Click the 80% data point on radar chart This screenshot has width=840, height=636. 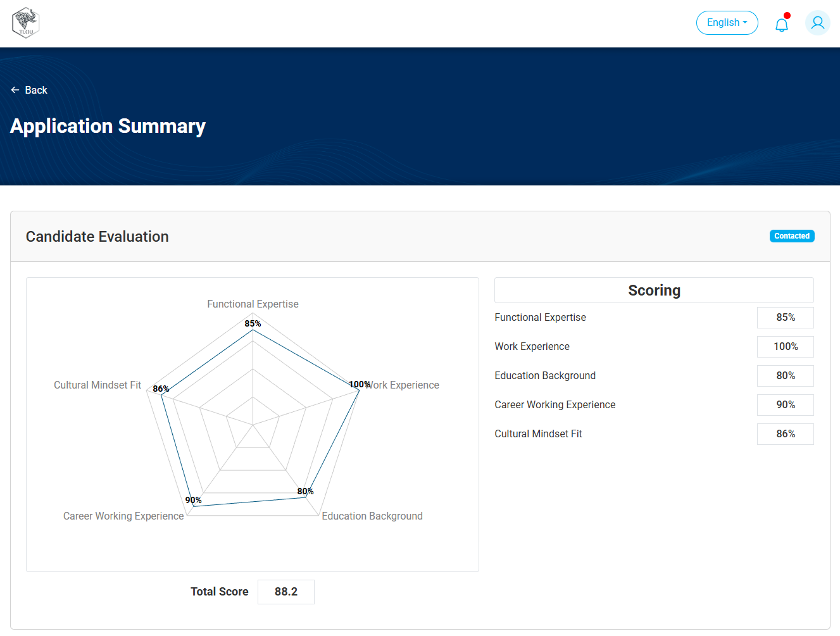click(305, 497)
